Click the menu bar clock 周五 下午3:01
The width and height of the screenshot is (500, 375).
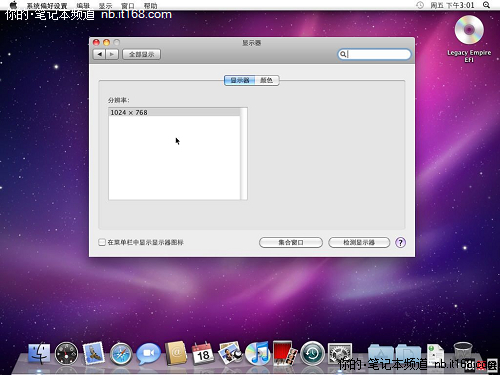[x=452, y=5]
